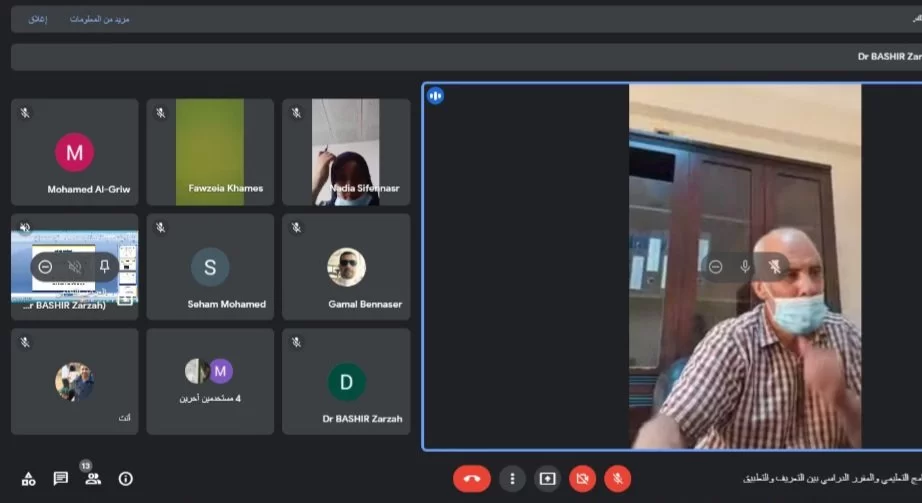Expand the 4 other users tile

point(210,381)
